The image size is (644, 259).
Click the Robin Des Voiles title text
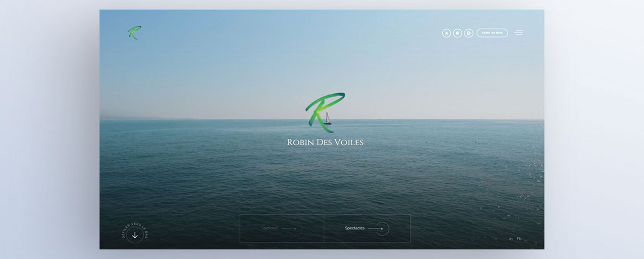(325, 142)
